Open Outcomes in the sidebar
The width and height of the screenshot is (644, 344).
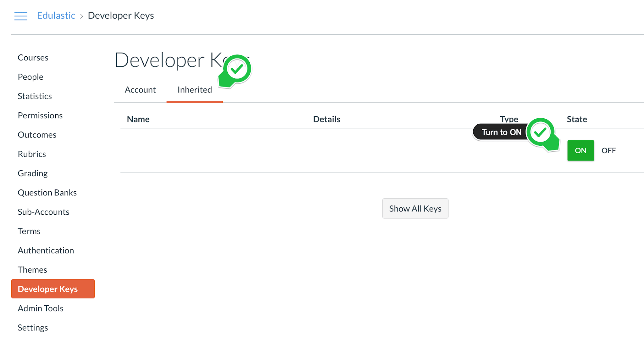point(37,135)
